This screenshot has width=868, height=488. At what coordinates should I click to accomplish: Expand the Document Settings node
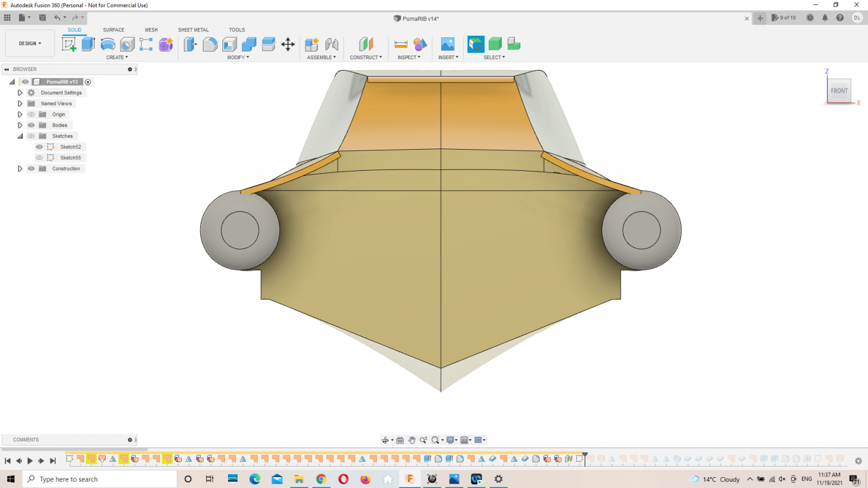coord(20,93)
